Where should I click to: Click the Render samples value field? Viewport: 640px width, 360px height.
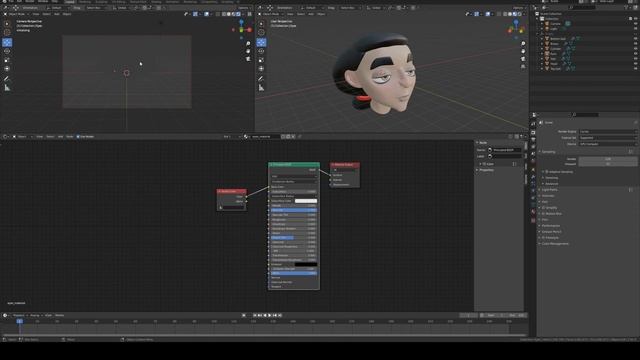(x=608, y=159)
